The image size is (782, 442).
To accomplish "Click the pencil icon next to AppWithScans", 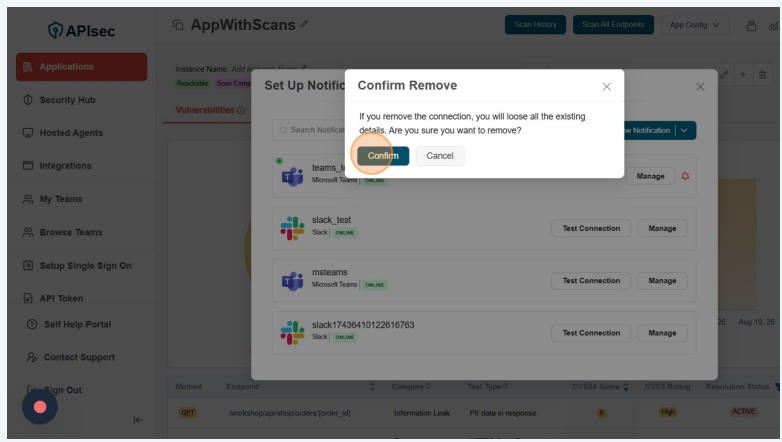I will [x=304, y=24].
